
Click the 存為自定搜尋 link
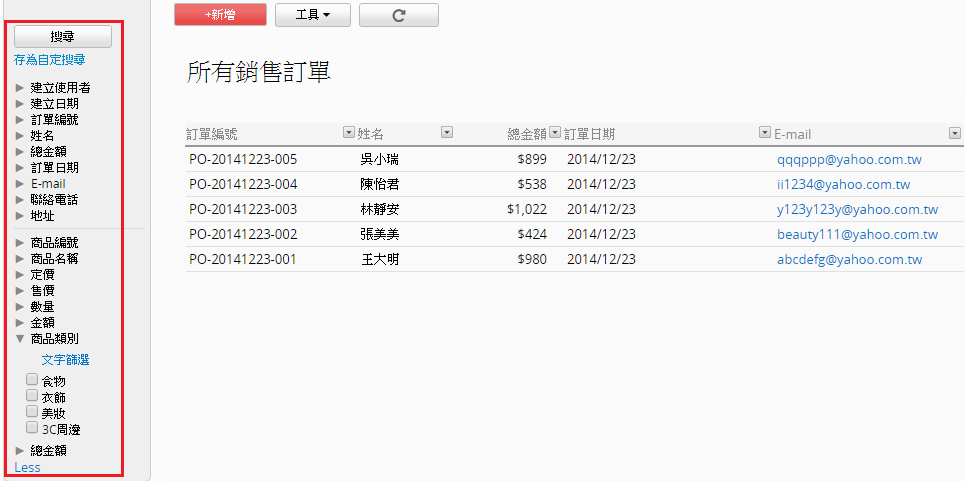(x=49, y=60)
